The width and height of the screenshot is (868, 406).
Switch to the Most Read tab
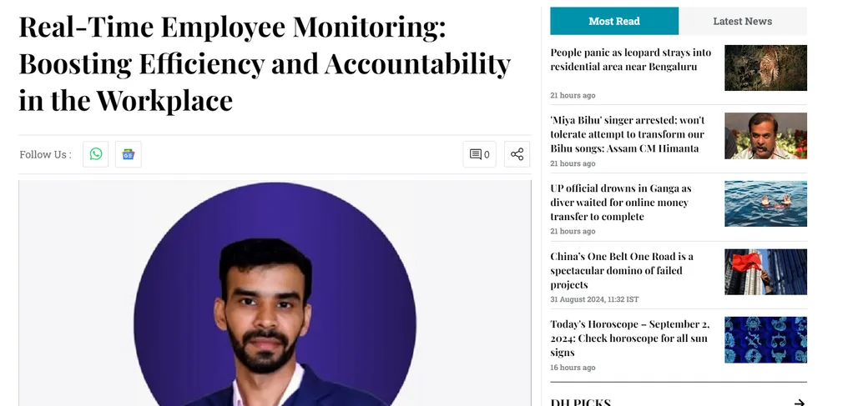[614, 21]
